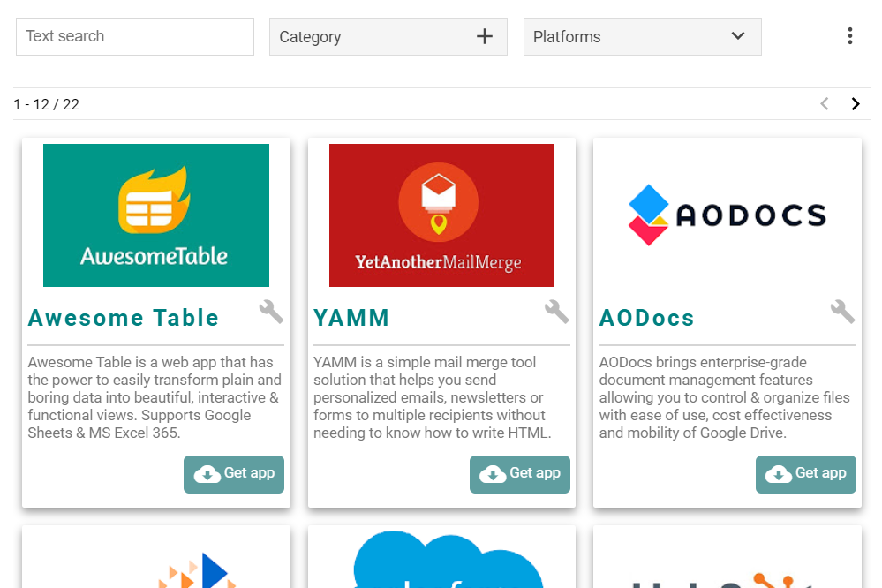This screenshot has height=588, width=882.
Task: Open the YAMM title link
Action: pyautogui.click(x=351, y=318)
